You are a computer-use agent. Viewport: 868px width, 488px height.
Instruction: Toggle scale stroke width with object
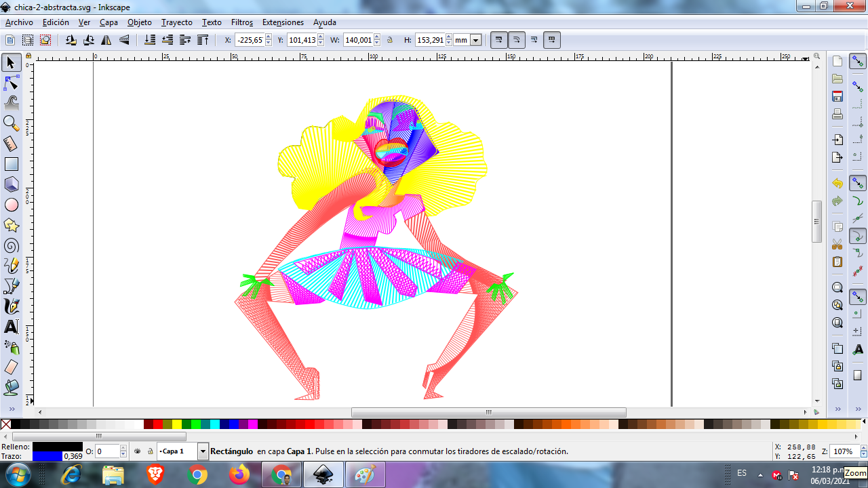pos(499,40)
